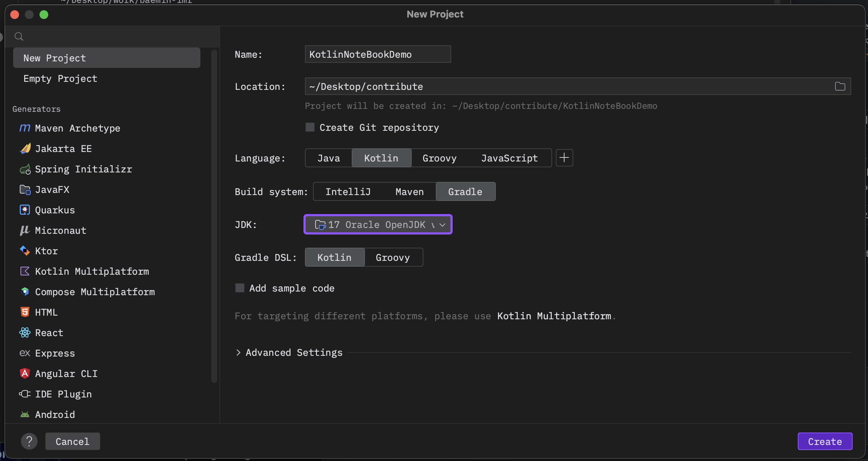Open the folder browse icon in Location
The image size is (868, 461).
840,87
